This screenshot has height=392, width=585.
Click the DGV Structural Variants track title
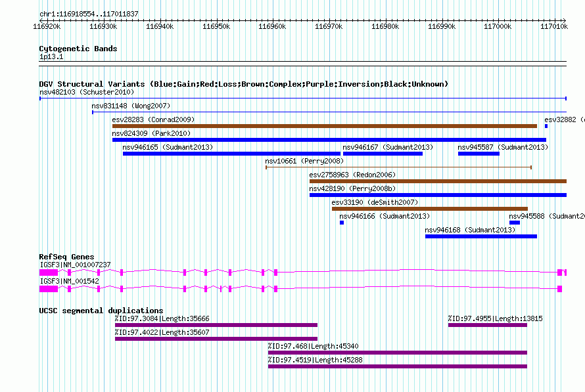pos(244,84)
